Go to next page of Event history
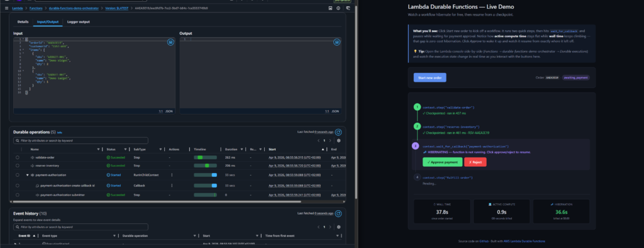Screen dimensions: 644x248 coord(330,227)
